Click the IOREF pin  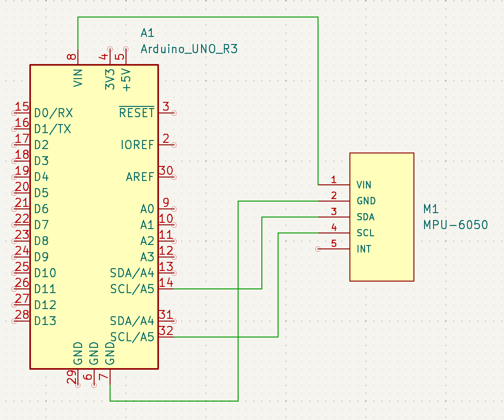137,144
